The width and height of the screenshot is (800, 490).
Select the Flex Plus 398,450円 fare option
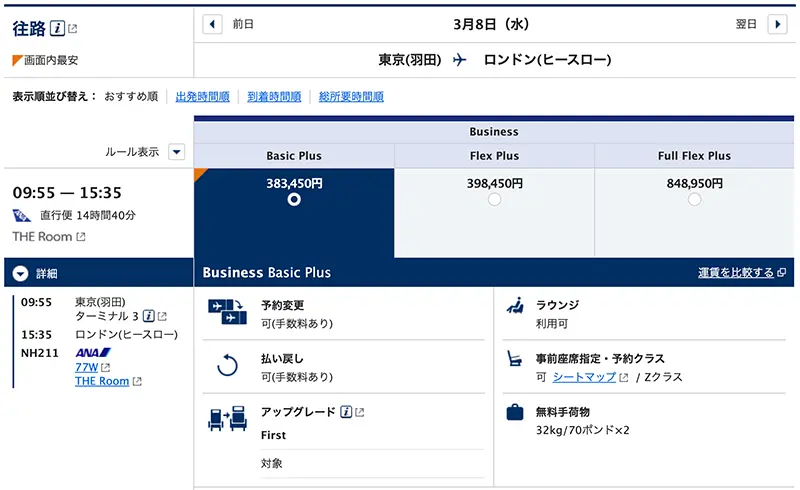pyautogui.click(x=494, y=199)
